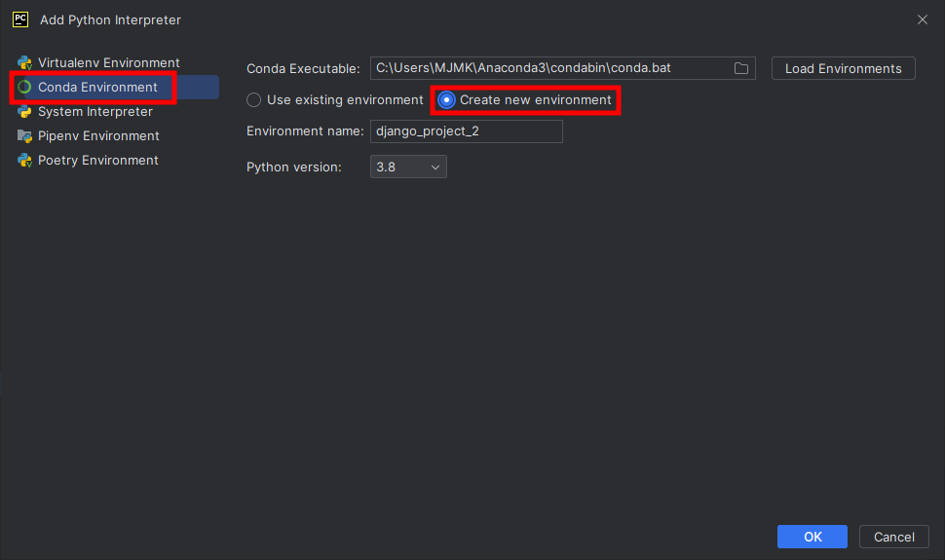Click the PyCharm logo in title bar

click(x=20, y=19)
